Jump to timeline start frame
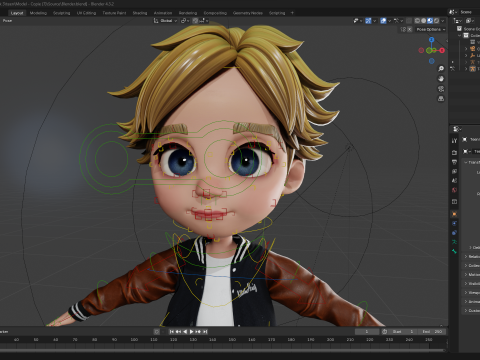Image resolution: width=480 pixels, height=360 pixels. pos(172,332)
